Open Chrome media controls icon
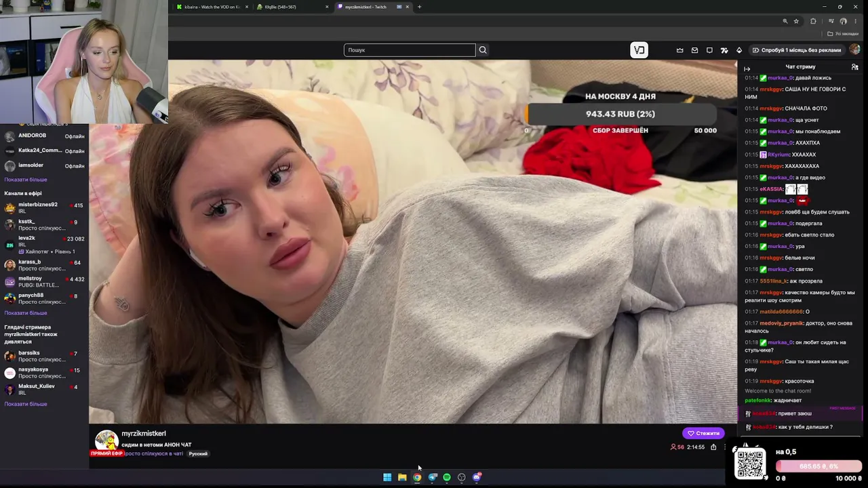Screen dimensions: 868x488 831,21
